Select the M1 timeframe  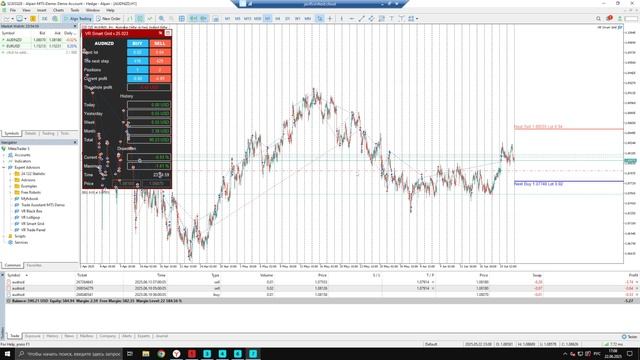click(227, 19)
